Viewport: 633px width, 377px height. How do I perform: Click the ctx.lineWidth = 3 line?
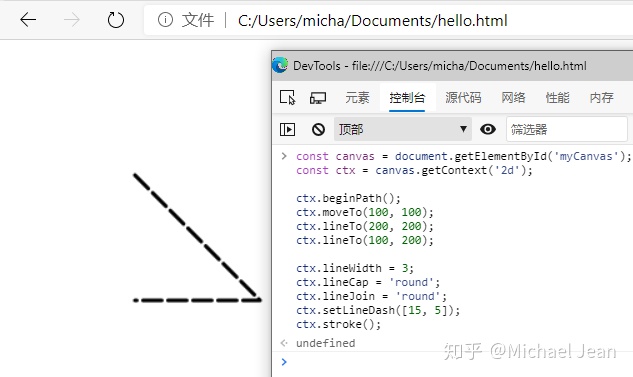click(355, 268)
